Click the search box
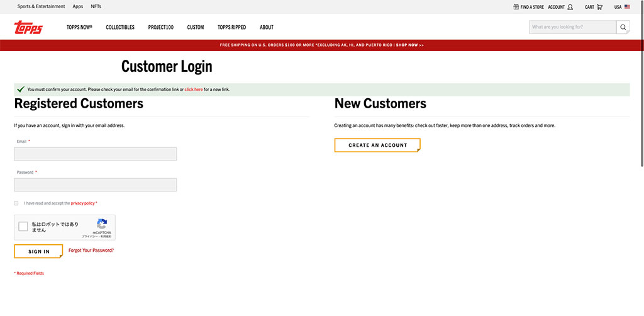Viewport: 644px width, 316px height. pos(572,27)
